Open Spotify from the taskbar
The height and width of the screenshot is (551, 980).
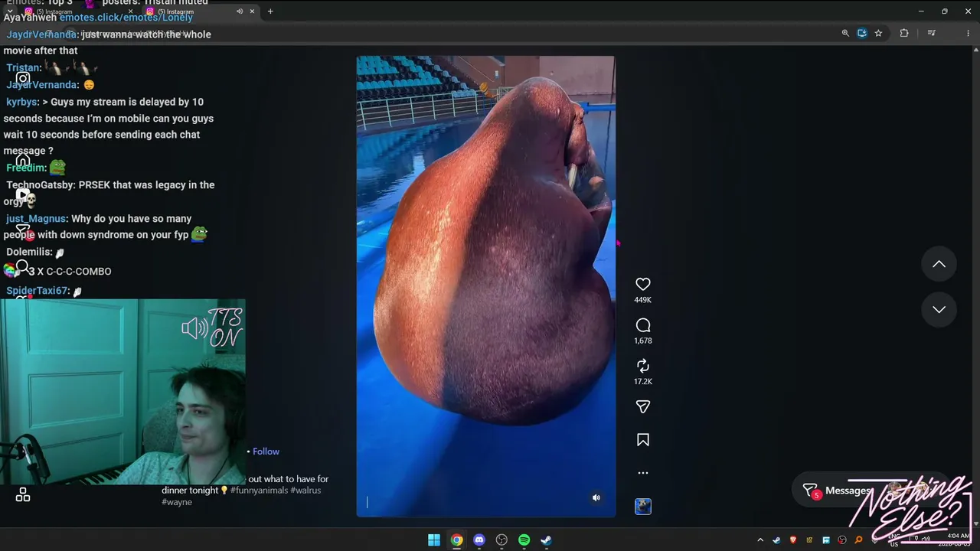click(x=524, y=540)
